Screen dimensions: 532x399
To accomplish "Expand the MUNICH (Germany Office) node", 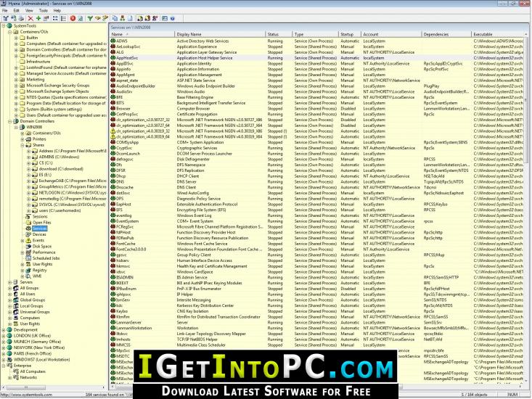I will pyautogui.click(x=4, y=342).
